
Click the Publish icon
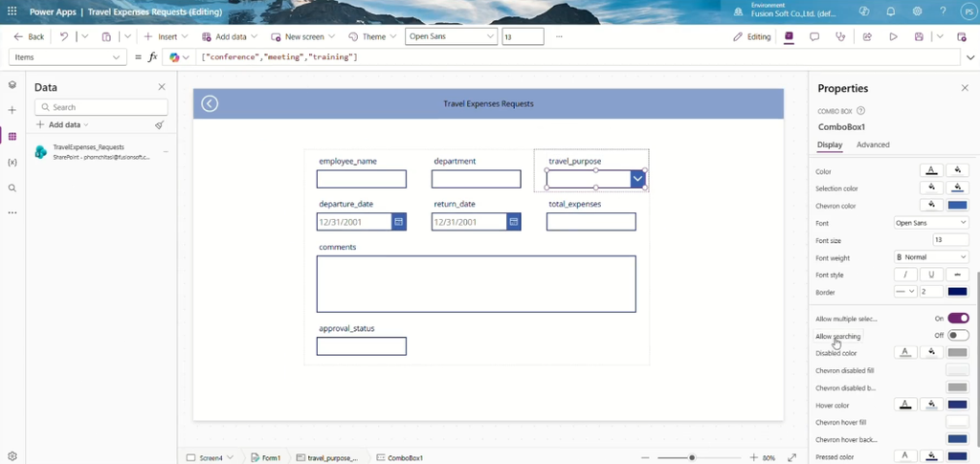(x=962, y=37)
